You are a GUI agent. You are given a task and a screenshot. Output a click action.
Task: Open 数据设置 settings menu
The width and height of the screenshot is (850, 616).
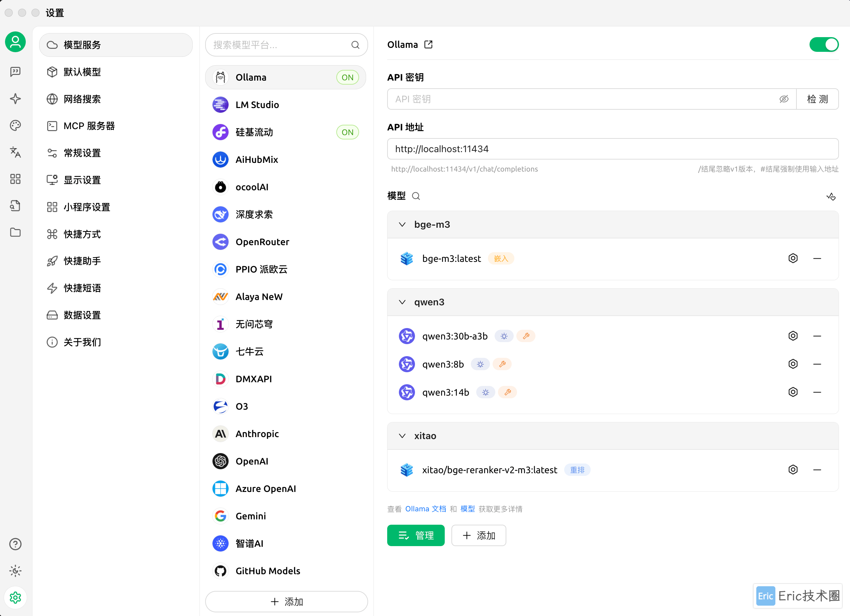[x=116, y=315]
